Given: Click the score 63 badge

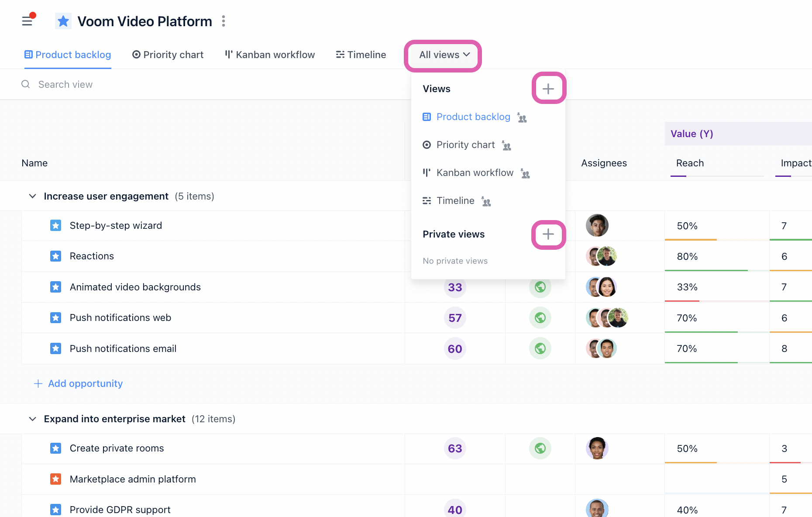Looking at the screenshot, I should pos(455,448).
